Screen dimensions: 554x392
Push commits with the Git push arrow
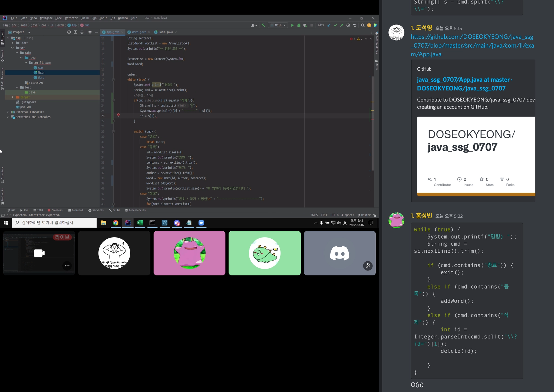pos(342,25)
